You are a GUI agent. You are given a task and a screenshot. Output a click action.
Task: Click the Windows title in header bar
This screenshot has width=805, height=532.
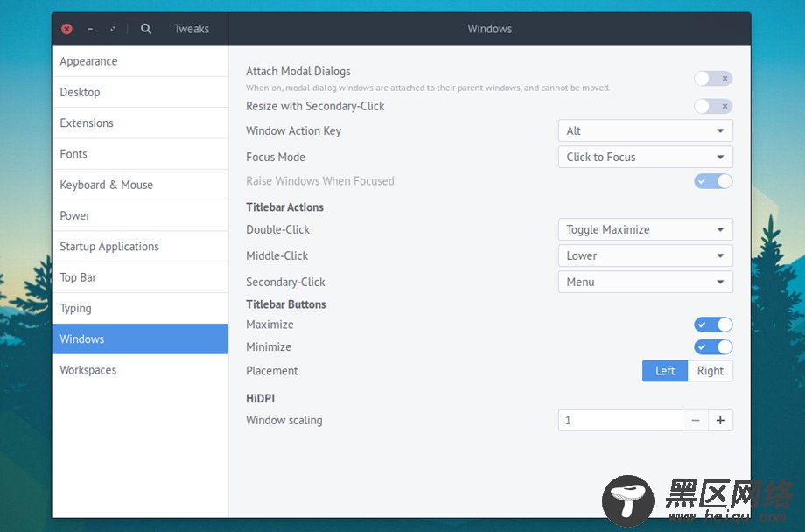pyautogui.click(x=490, y=29)
